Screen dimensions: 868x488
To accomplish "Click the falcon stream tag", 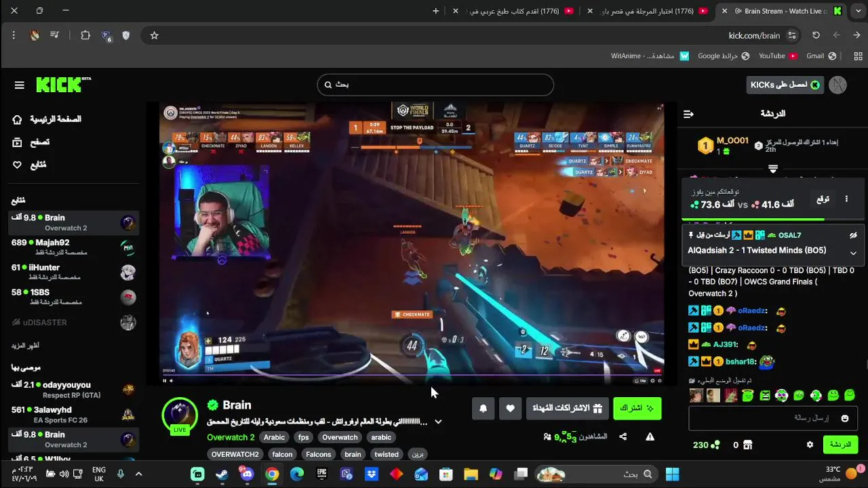I will tap(282, 454).
